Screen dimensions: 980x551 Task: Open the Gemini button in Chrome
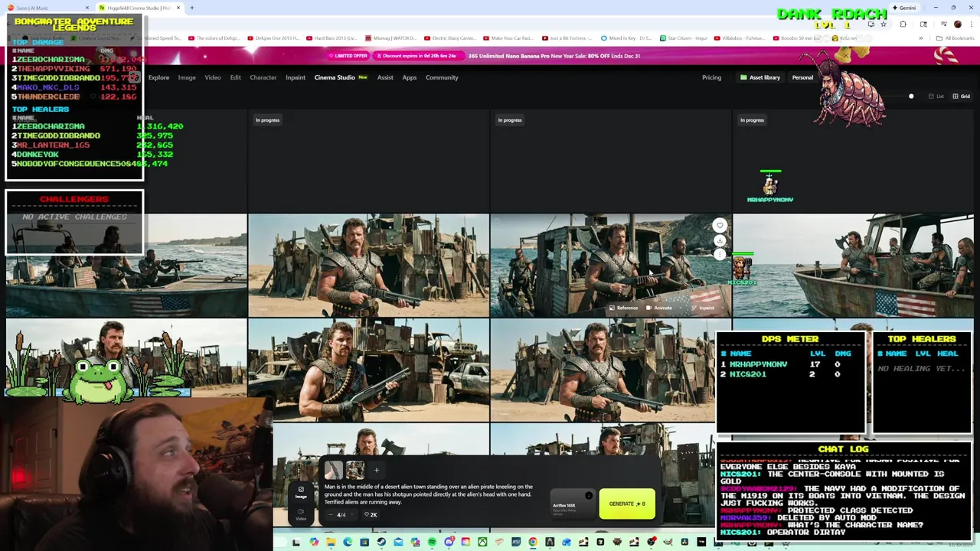click(x=903, y=8)
